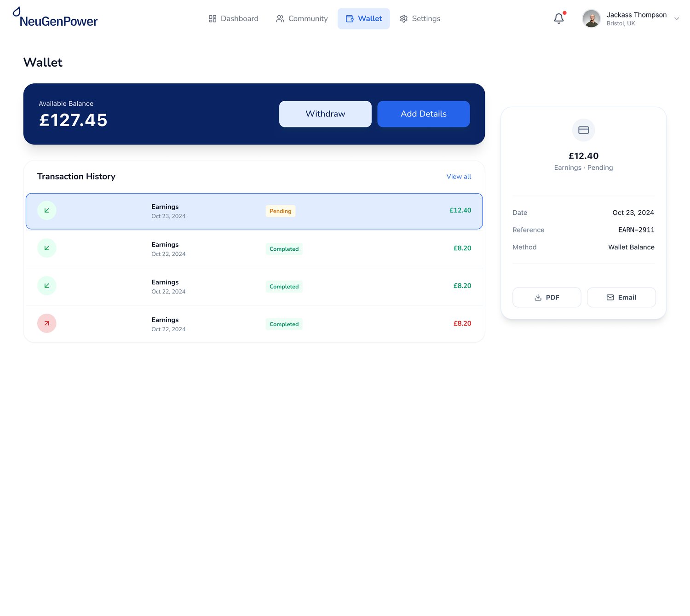Click the Jackass Thompson name
This screenshot has height=616, width=690.
[x=637, y=15]
